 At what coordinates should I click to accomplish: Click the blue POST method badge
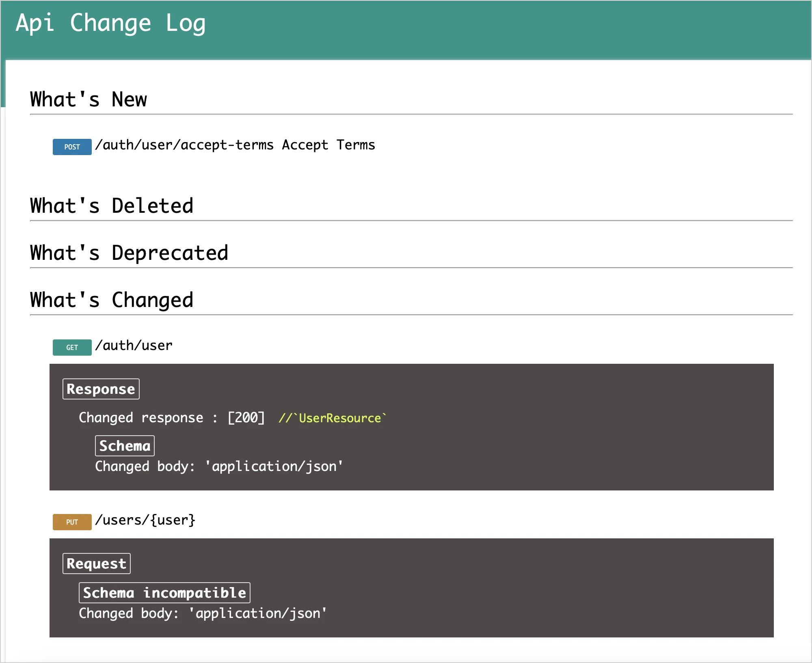(x=72, y=147)
